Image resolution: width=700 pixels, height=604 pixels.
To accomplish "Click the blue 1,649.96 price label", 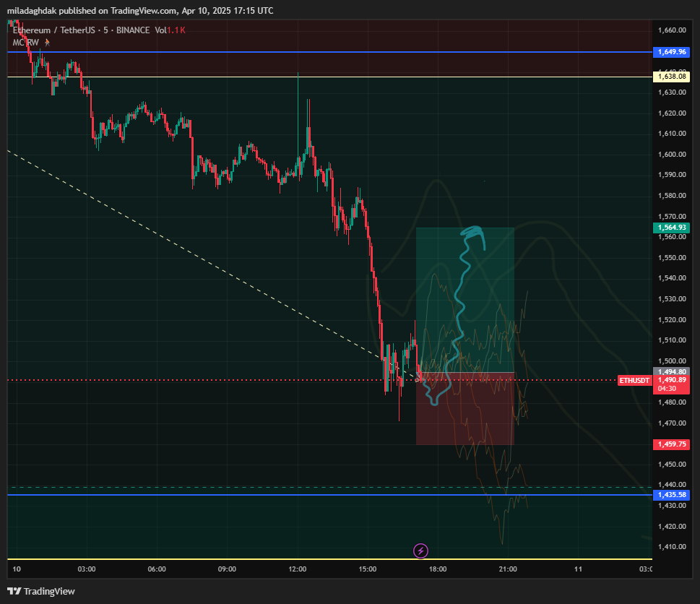I will (x=671, y=52).
